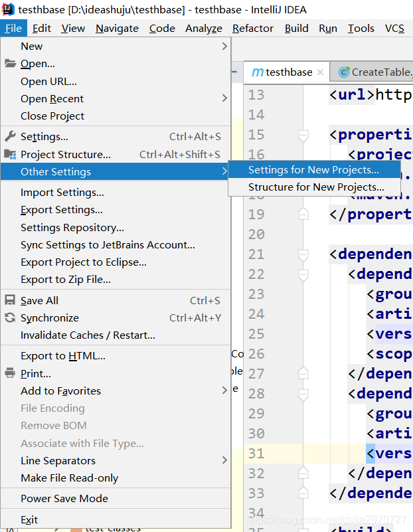
Task: Collapse the dependency fold at line 28
Action: [x=303, y=394]
